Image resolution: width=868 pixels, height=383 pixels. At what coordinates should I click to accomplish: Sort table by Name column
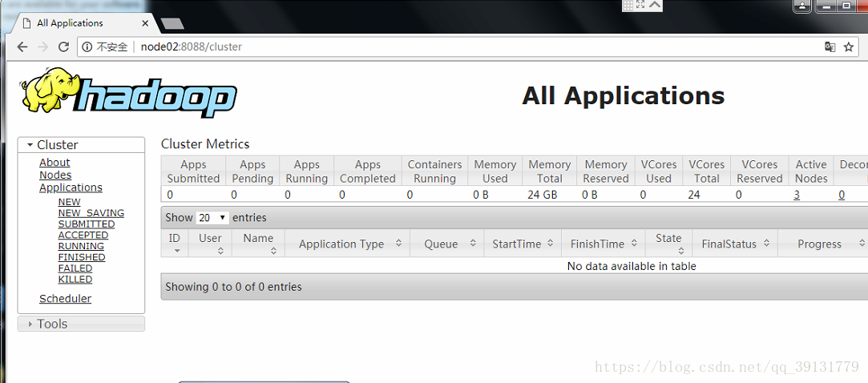click(258, 244)
